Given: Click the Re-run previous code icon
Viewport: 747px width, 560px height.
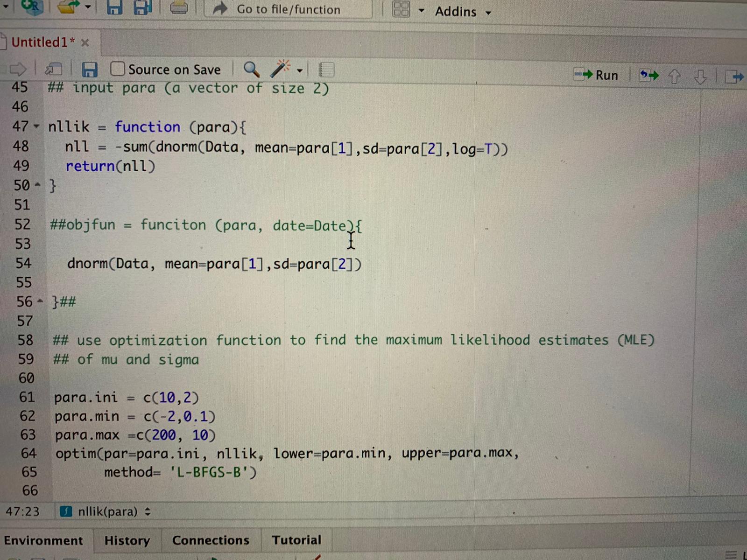Looking at the screenshot, I should (649, 75).
